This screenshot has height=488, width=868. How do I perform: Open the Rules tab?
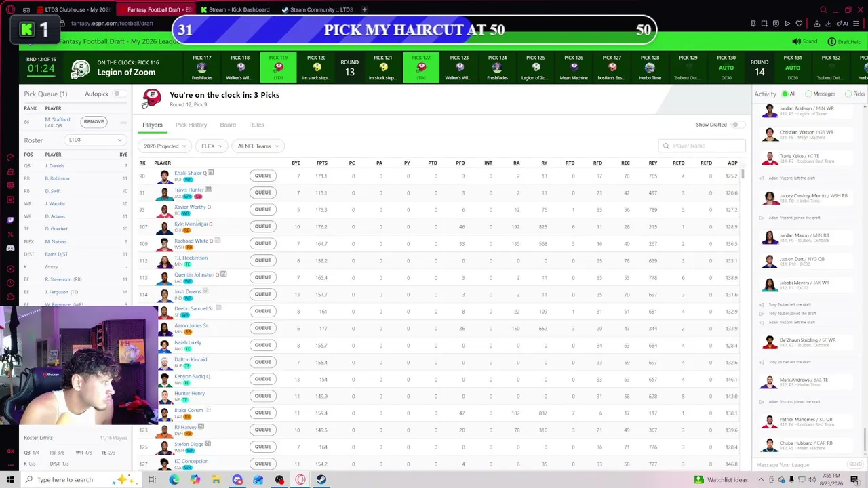pos(256,125)
